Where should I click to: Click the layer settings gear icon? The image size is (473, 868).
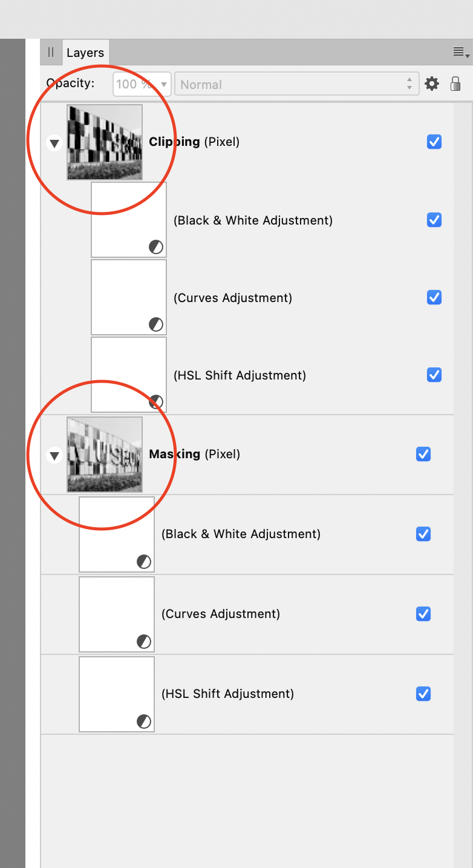pos(432,84)
